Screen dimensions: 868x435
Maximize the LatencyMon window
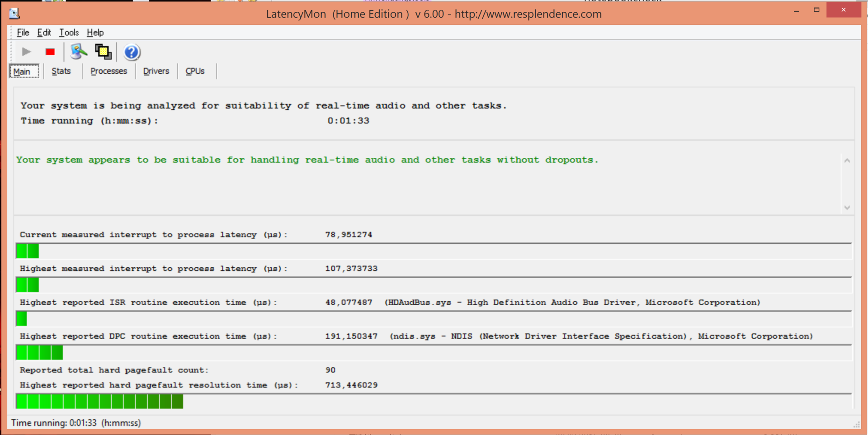816,10
